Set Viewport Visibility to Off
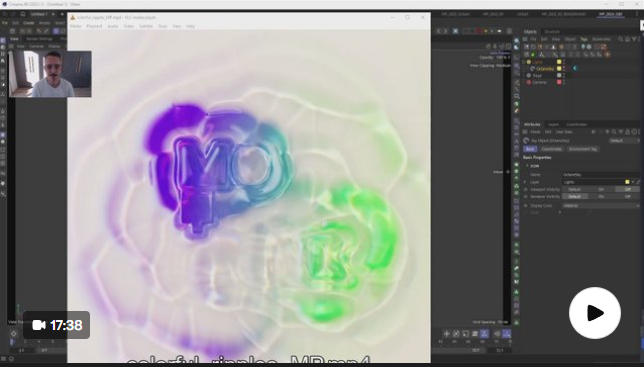644x367 pixels. [627, 189]
